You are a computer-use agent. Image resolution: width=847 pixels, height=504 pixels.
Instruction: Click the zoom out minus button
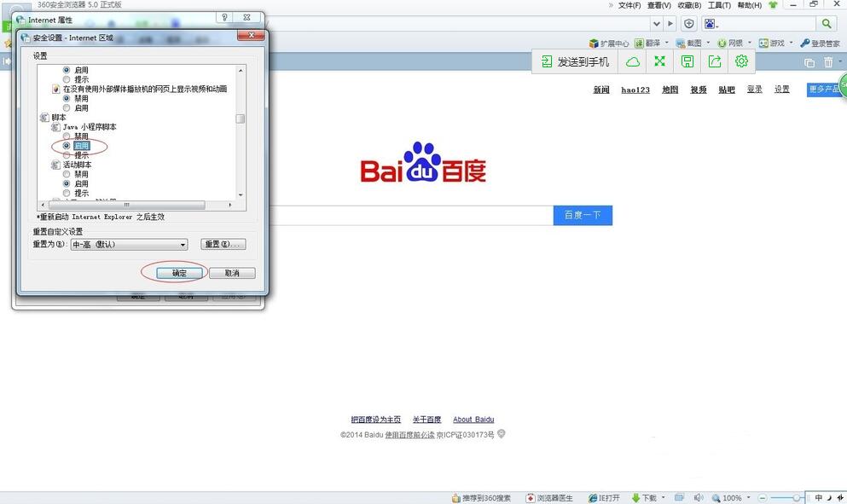click(763, 498)
